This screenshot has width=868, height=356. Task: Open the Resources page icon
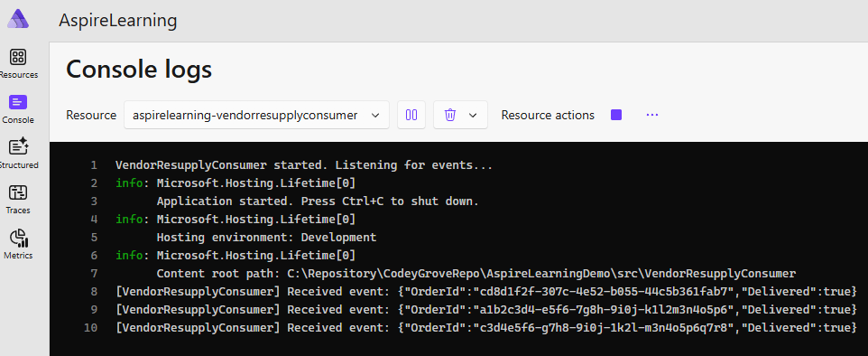18,57
